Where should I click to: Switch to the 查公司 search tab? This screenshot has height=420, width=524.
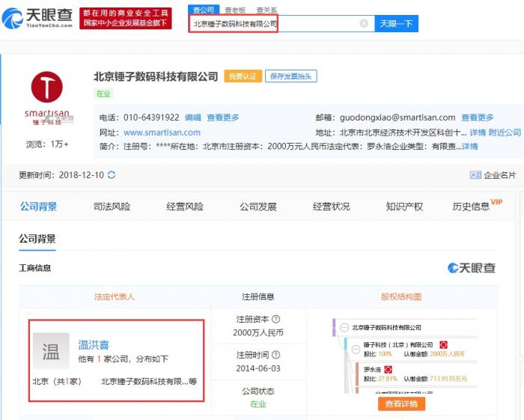coord(204,10)
